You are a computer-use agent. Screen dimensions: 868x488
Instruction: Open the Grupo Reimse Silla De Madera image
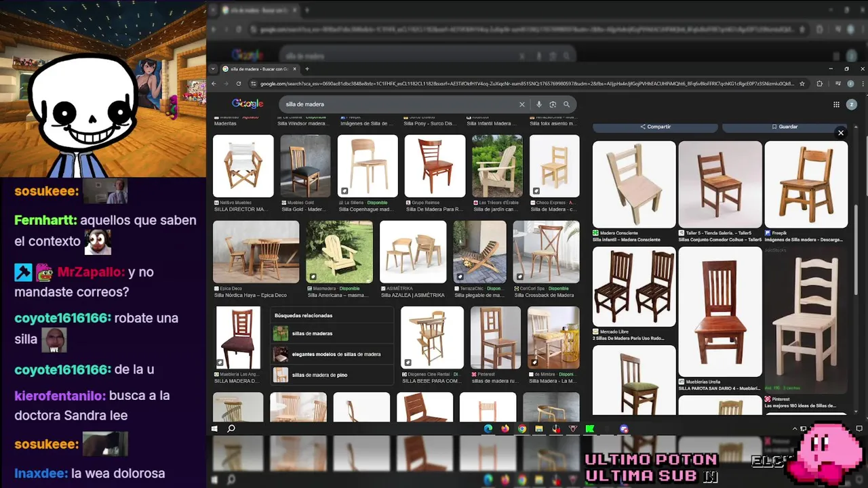[x=435, y=166]
